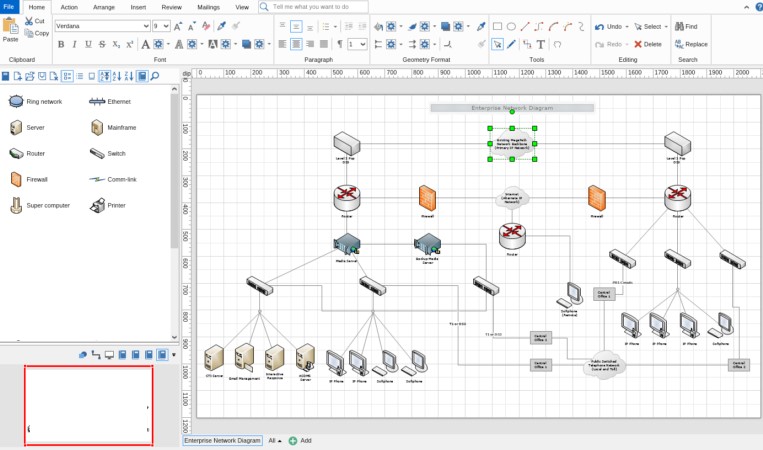The height and width of the screenshot is (450, 763).
Task: Click the Delete button
Action: (648, 44)
